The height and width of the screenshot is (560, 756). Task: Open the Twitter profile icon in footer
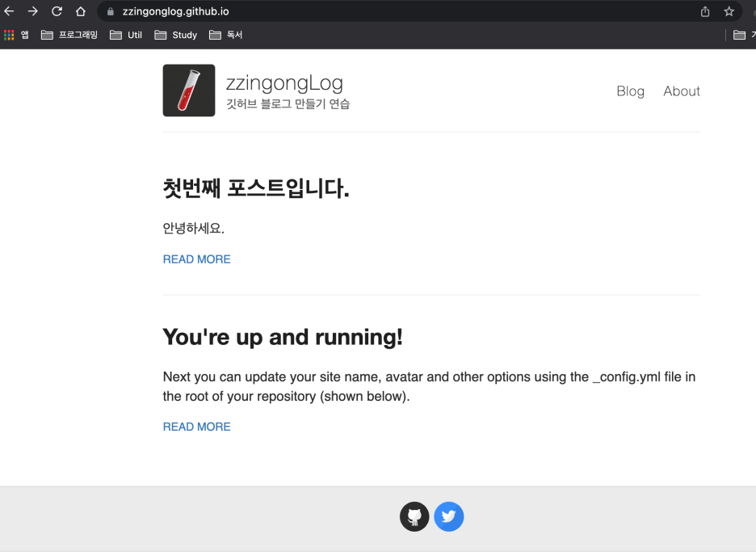[x=449, y=516]
